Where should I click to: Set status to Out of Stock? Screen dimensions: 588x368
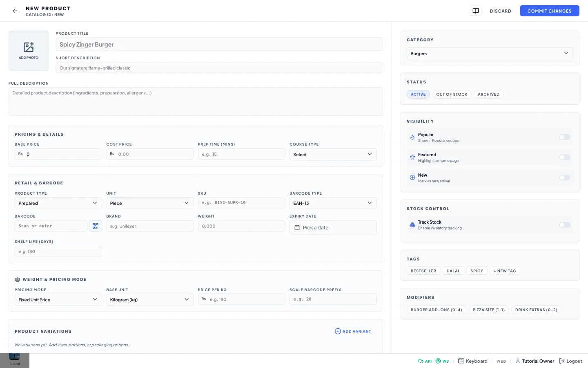[x=452, y=94]
